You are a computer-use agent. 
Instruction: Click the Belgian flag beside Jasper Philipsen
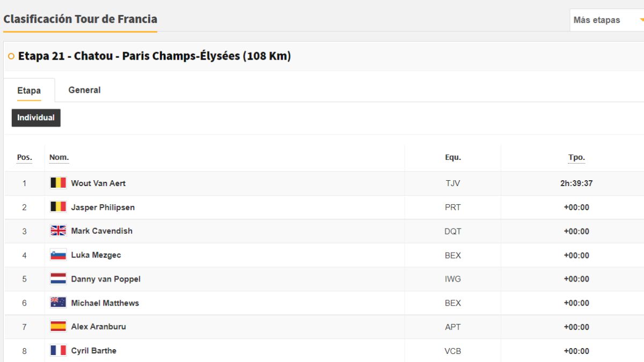(x=58, y=206)
